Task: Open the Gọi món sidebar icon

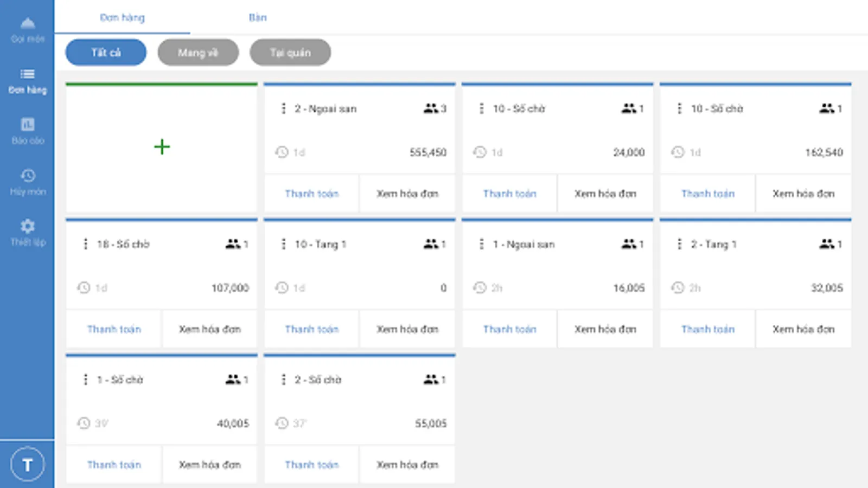Action: coord(28,24)
